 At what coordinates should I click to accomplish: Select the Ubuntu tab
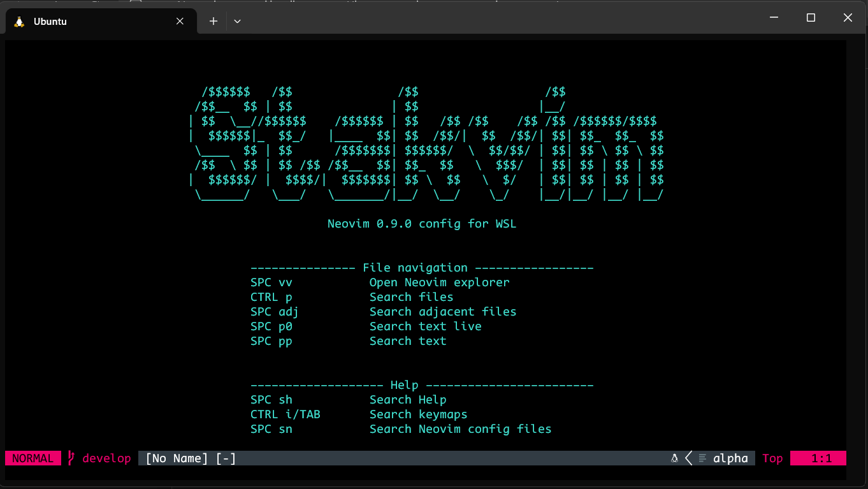99,21
